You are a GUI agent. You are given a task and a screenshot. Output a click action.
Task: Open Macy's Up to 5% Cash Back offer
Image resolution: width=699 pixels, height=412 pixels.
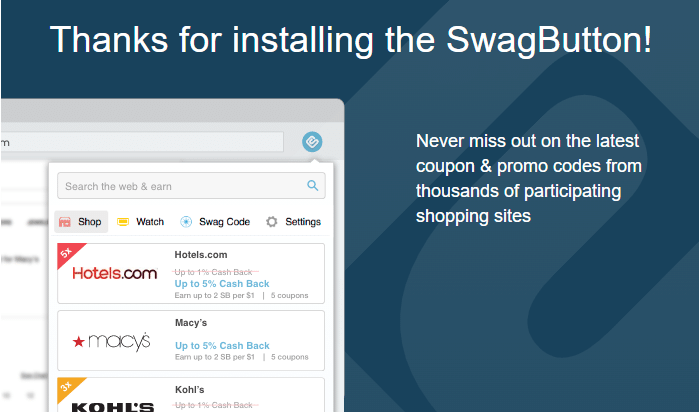(x=222, y=346)
